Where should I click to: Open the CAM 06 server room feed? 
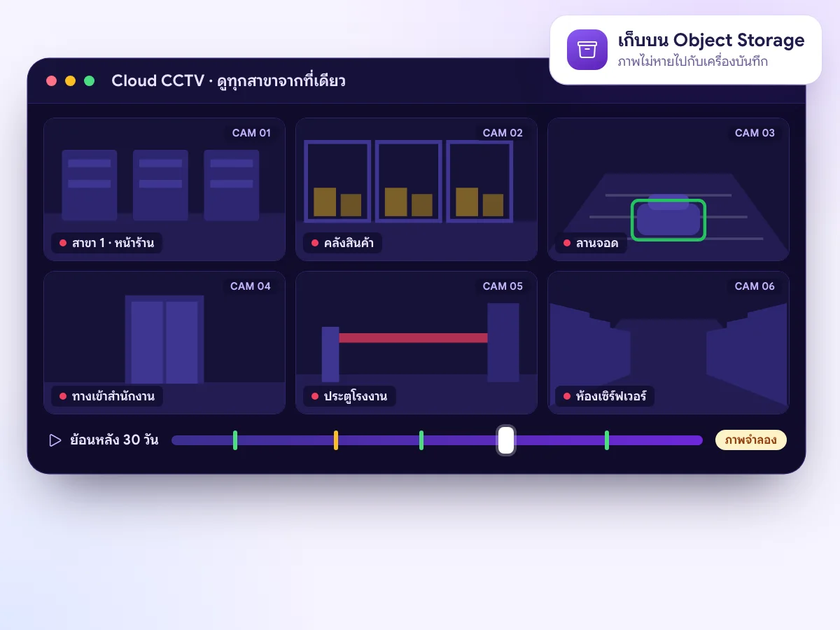[x=668, y=343]
